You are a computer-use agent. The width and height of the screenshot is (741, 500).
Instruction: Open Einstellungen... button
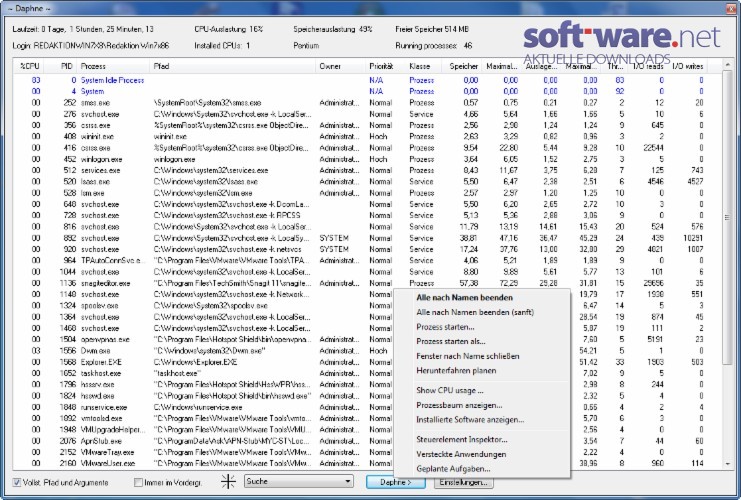463,482
